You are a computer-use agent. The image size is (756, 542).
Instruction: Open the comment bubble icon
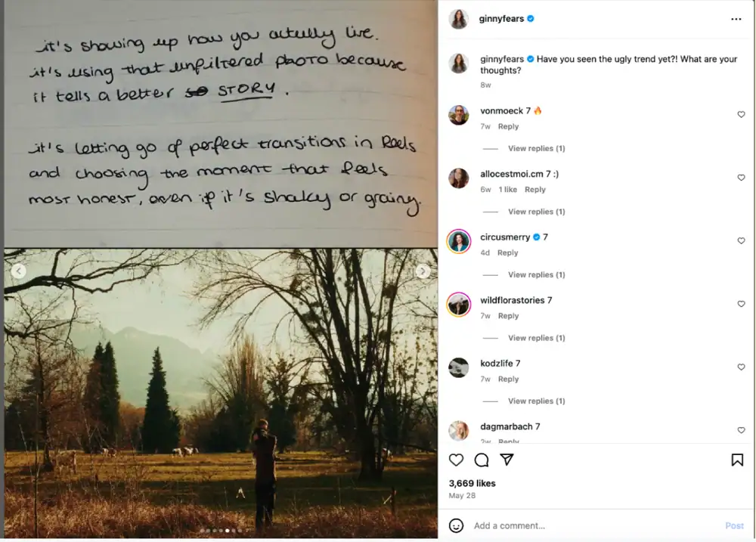point(481,460)
